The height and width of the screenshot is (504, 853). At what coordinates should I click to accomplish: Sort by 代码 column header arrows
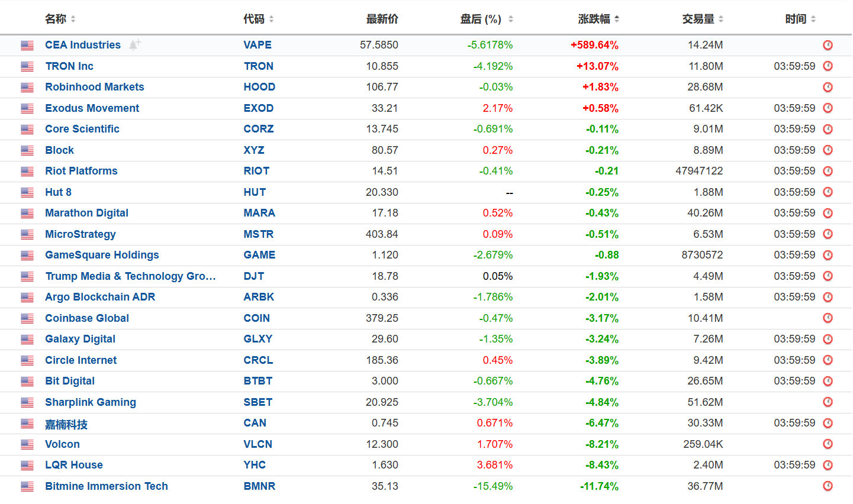pyautogui.click(x=271, y=19)
